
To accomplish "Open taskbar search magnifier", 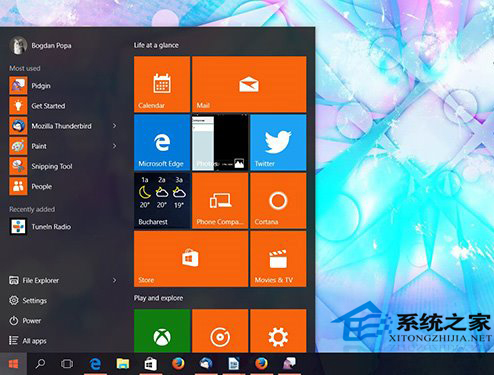I will (40, 364).
